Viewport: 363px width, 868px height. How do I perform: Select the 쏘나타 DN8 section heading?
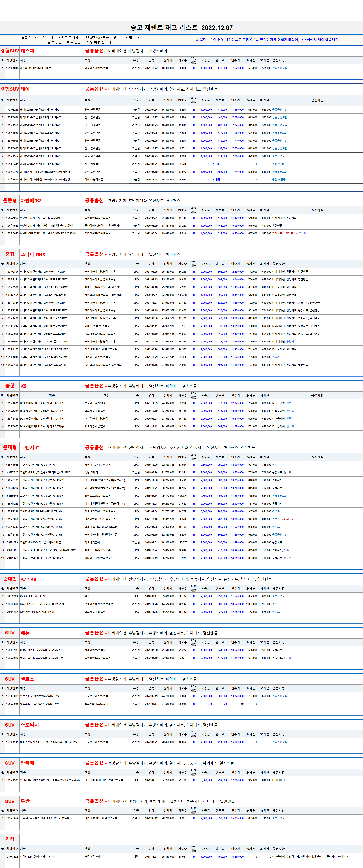32,254
